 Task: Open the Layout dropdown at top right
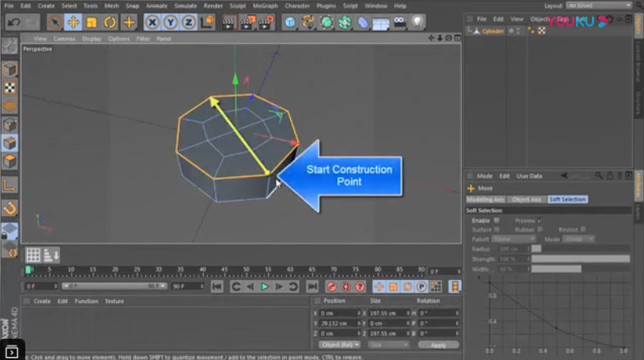(x=597, y=6)
